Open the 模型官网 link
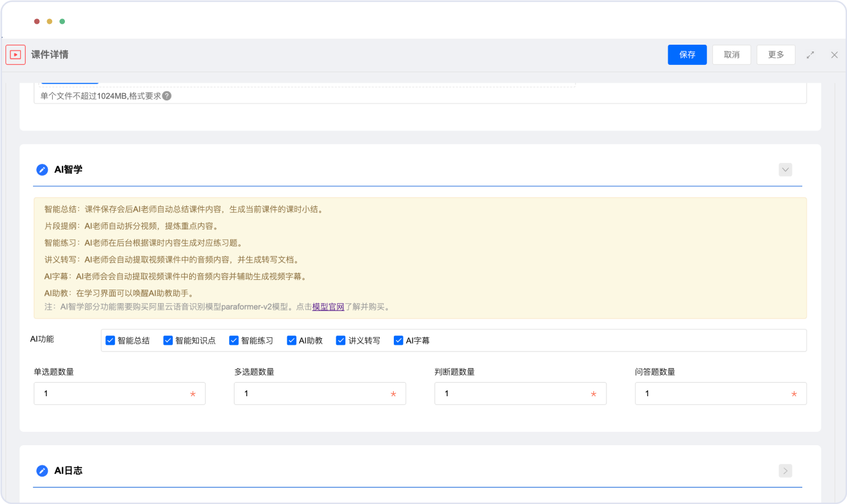The height and width of the screenshot is (504, 847). 328,307
